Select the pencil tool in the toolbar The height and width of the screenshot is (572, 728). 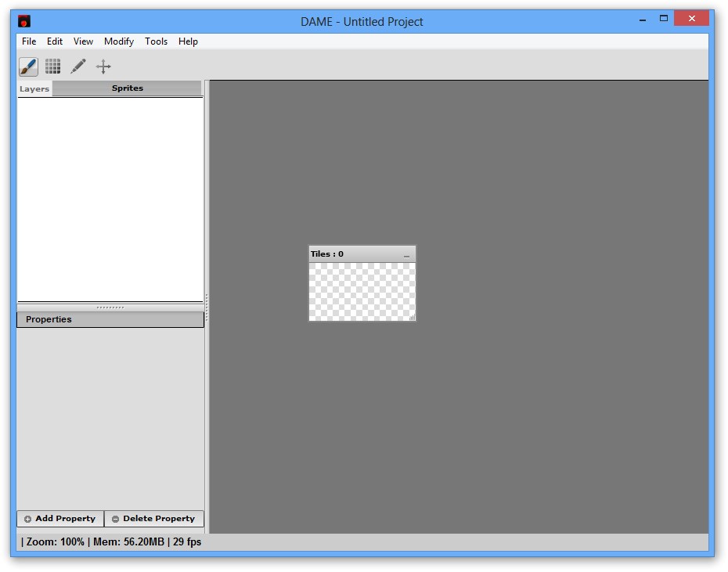(x=77, y=67)
